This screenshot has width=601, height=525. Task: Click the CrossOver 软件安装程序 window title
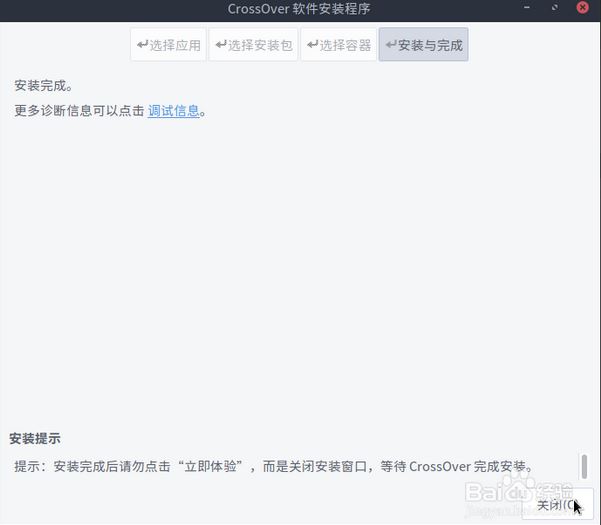point(299,8)
